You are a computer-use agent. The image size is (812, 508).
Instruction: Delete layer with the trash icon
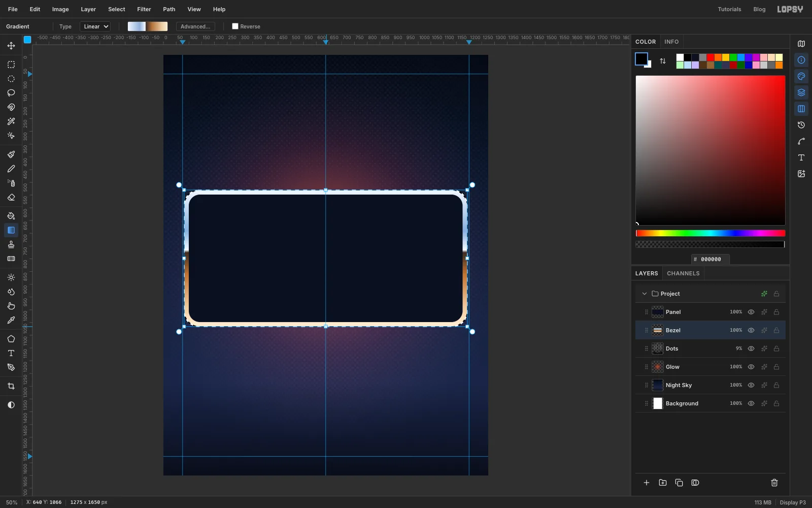tap(774, 483)
